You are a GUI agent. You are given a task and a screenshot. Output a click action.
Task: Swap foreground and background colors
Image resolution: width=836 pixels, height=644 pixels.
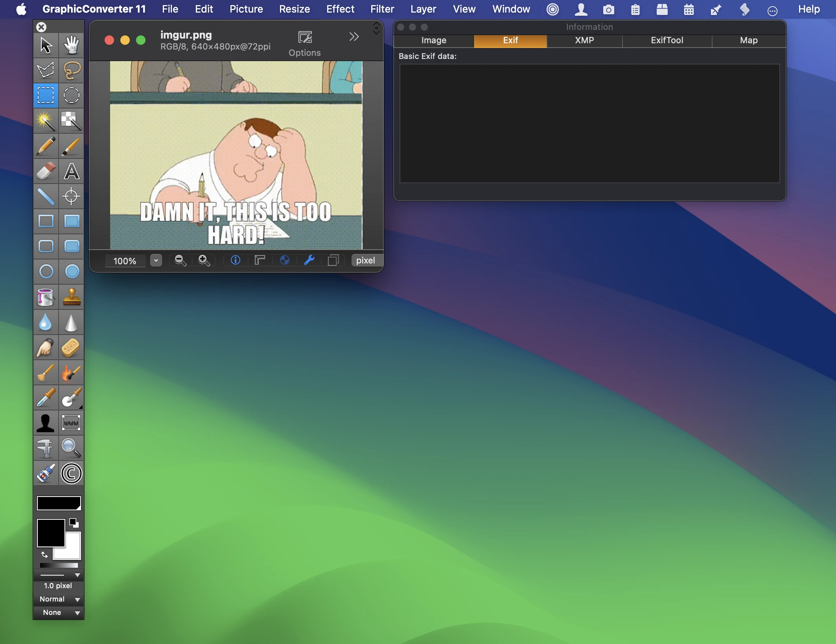coord(44,555)
